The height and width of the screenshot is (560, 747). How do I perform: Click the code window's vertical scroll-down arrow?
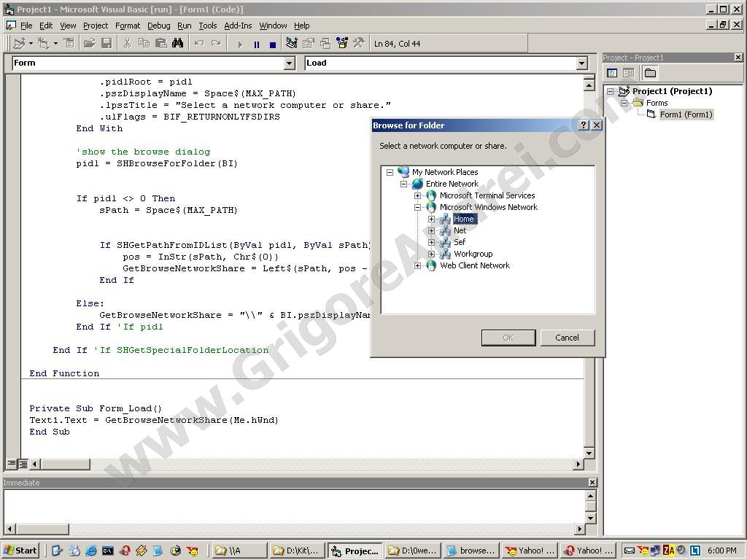click(x=589, y=453)
